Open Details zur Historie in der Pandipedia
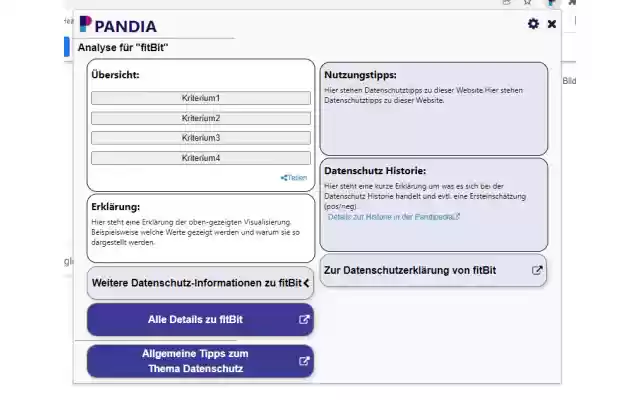640x400 pixels. click(394, 217)
